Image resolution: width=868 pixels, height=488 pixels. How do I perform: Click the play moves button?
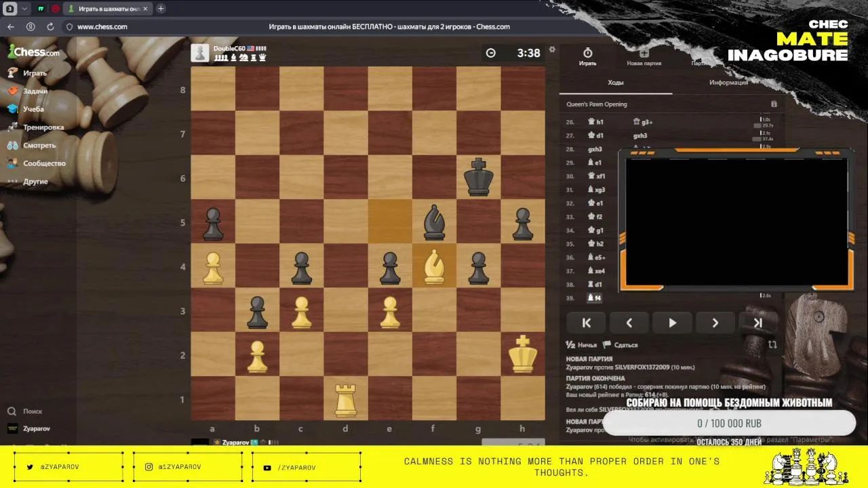tap(672, 323)
